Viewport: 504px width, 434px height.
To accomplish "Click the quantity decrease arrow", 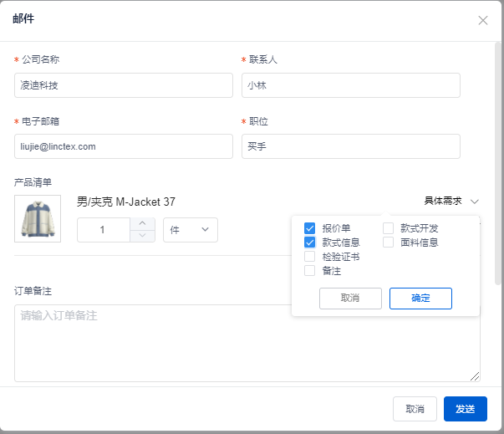I will pyautogui.click(x=142, y=236).
